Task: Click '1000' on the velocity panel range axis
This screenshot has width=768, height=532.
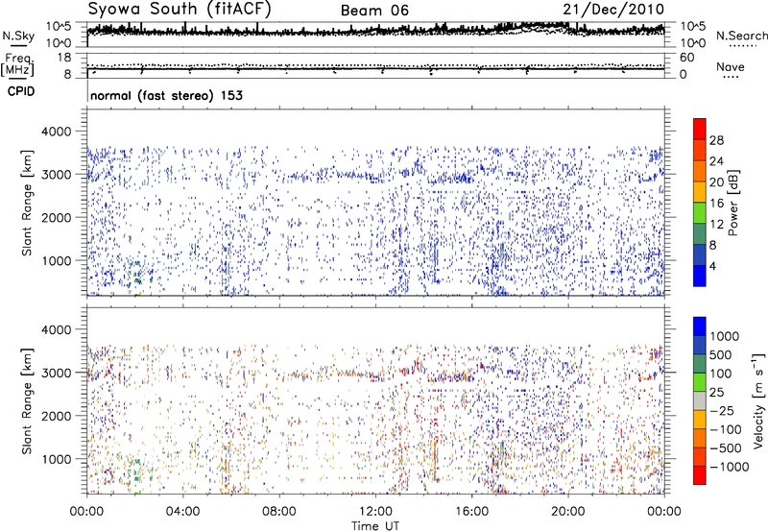Action: (x=56, y=459)
